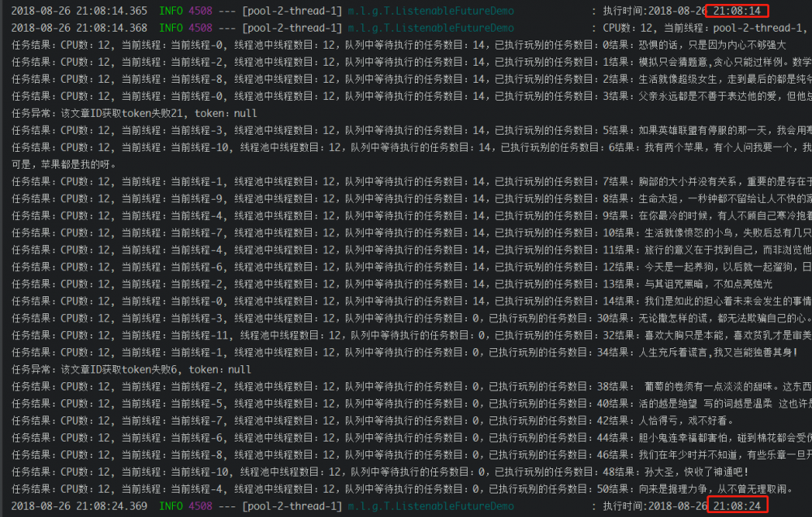Viewport: 812px width, 517px height.
Task: Click the error line "该文章ID获取token失败21, token: null"
Action: (x=159, y=114)
